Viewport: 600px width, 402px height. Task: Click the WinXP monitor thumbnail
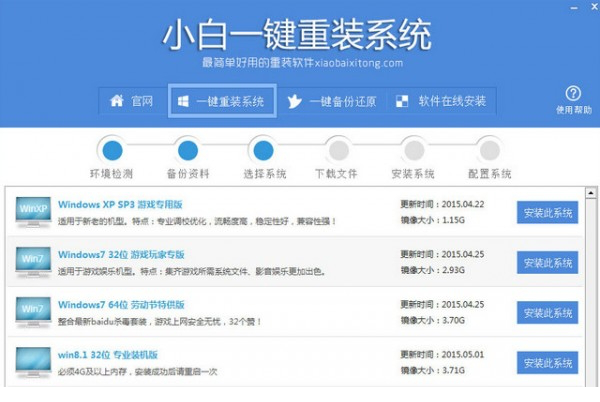(x=33, y=212)
